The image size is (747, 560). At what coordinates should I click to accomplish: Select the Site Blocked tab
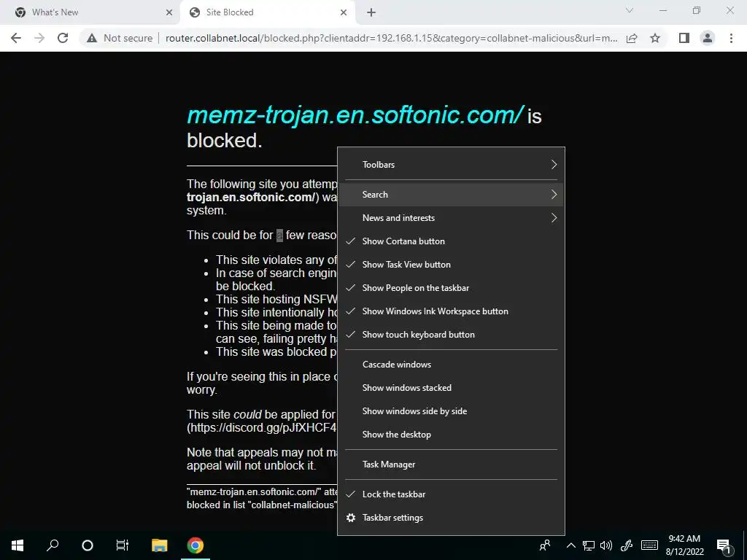point(268,12)
